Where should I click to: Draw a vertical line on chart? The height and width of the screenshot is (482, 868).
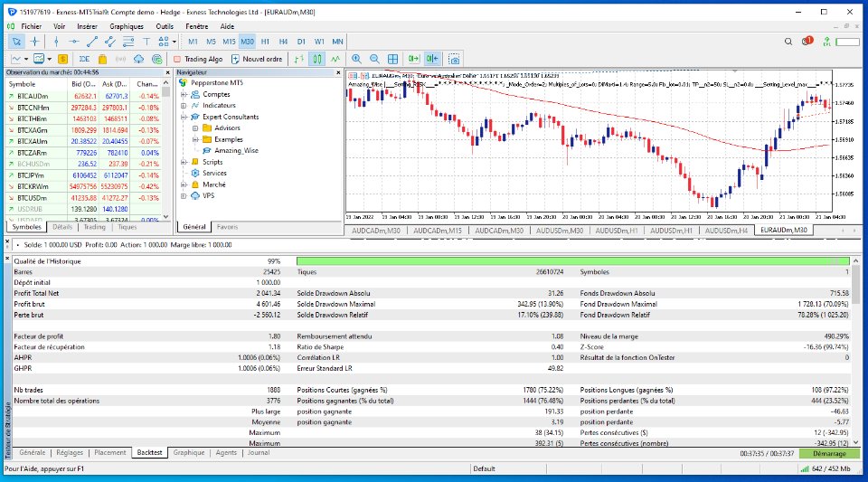pos(56,42)
